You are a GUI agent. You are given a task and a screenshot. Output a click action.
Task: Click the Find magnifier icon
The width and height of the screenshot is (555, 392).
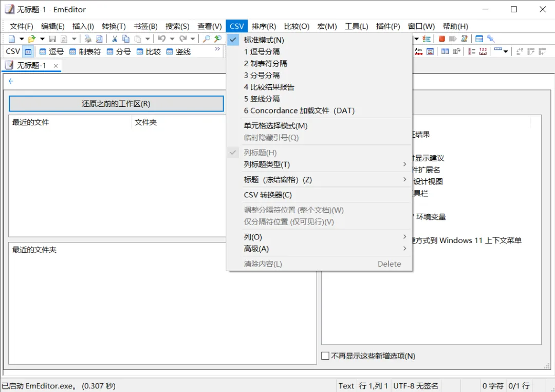point(207,39)
